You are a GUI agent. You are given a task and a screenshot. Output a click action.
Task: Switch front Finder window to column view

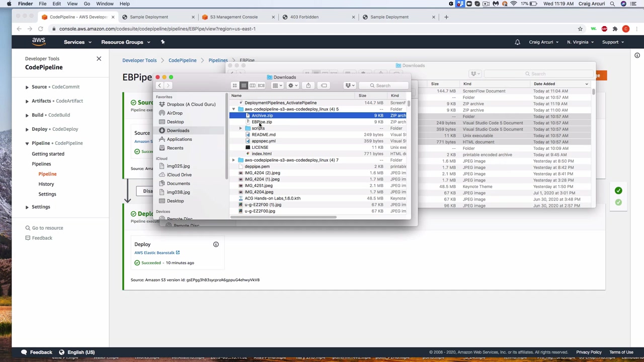pos(253,85)
